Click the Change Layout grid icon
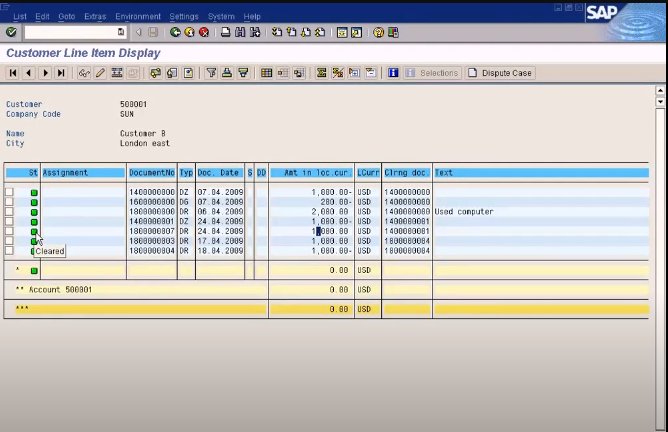The image size is (668, 432). click(x=267, y=73)
